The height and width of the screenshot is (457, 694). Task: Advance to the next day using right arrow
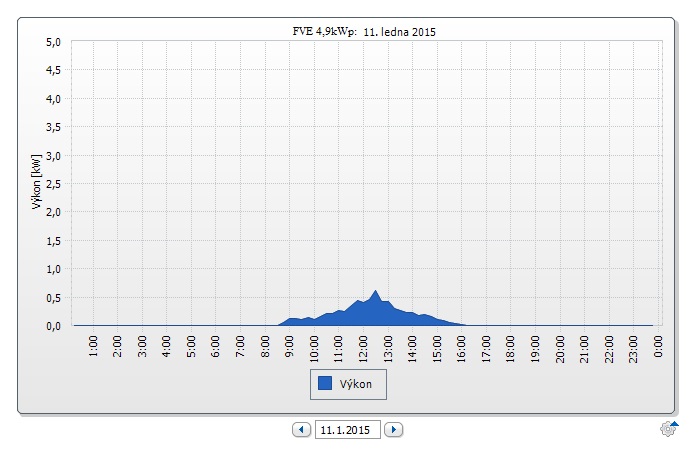click(394, 430)
